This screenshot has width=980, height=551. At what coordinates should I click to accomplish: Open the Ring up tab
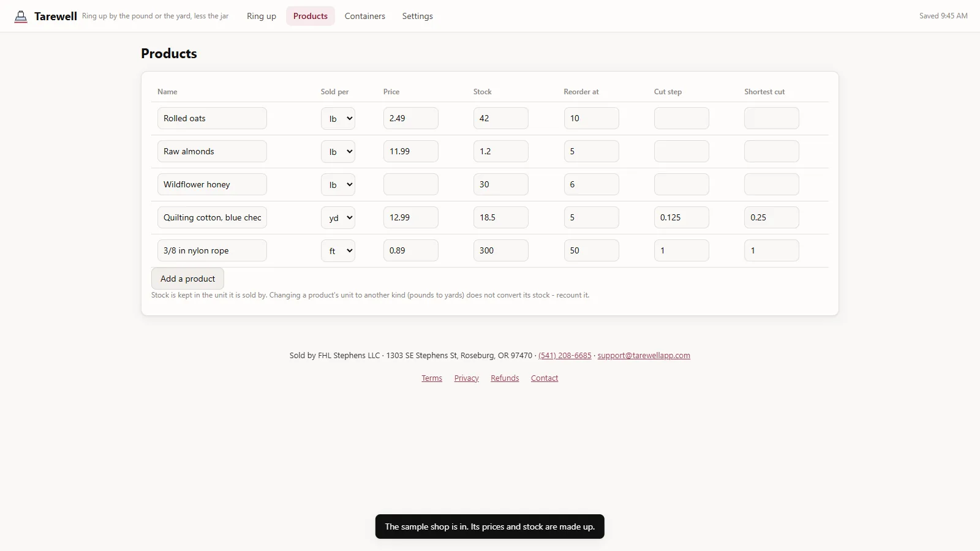tap(262, 16)
